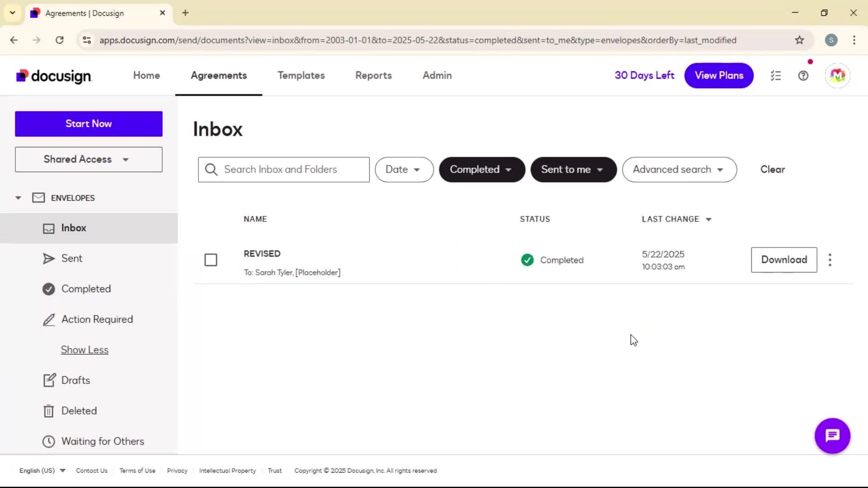Viewport: 868px width, 488px height.
Task: Open the Date filter dropdown
Action: 404,169
